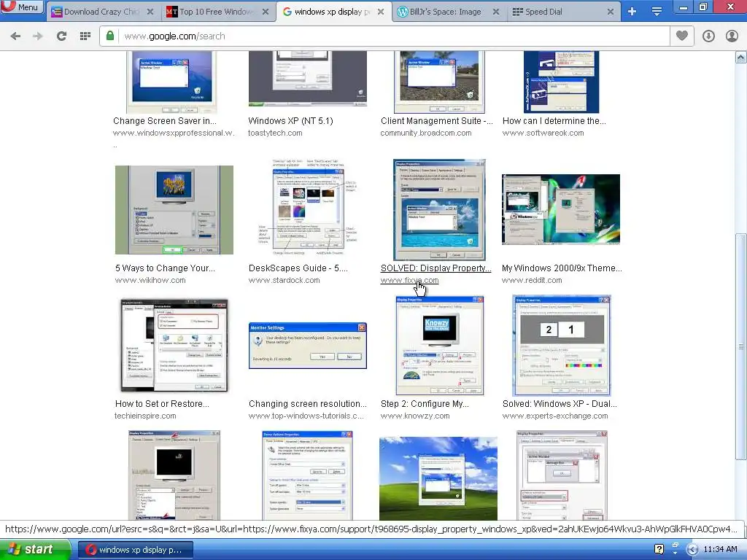
Task: Reload the current page
Action: click(61, 36)
